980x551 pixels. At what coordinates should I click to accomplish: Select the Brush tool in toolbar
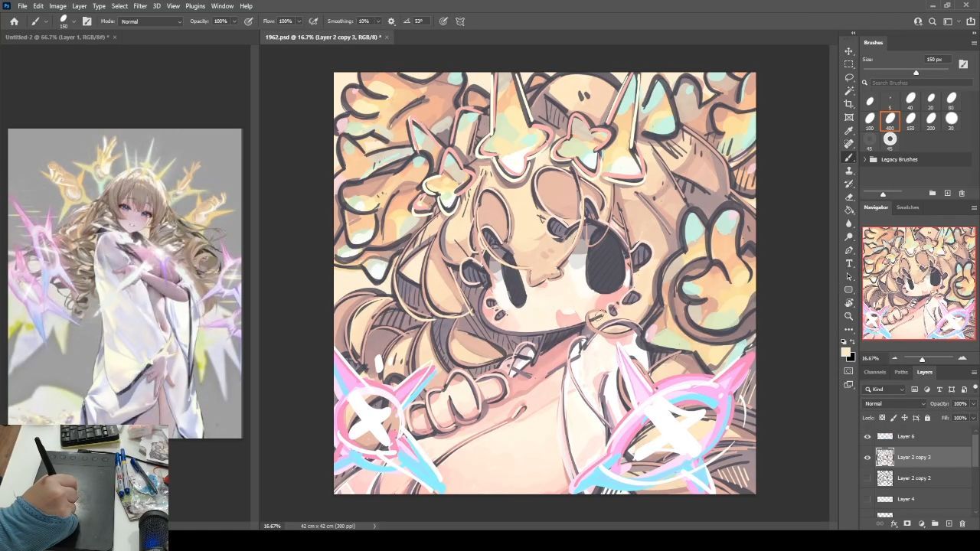coord(848,157)
